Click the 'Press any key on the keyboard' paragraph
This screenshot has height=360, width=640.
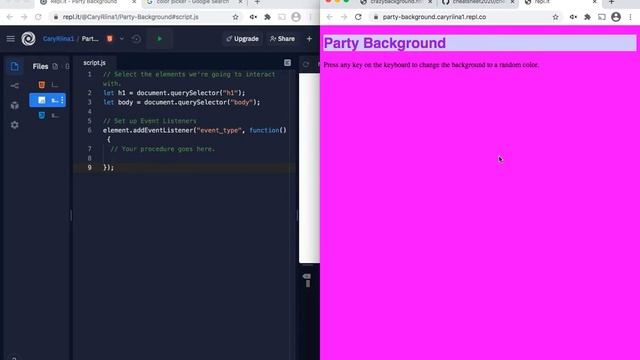[431, 65]
